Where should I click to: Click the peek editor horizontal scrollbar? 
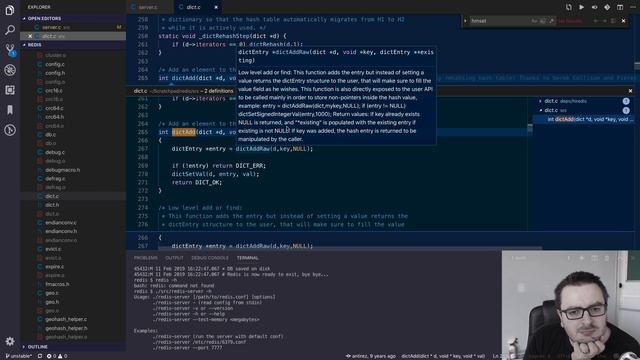tap(350, 248)
